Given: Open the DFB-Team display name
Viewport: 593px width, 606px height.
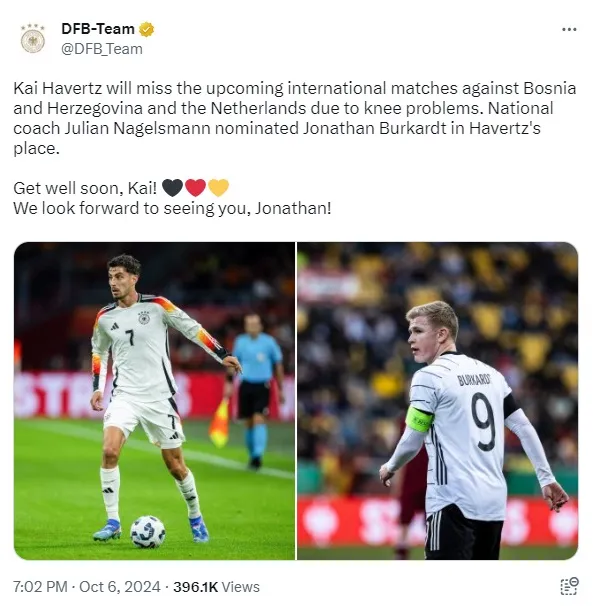Looking at the screenshot, I should [x=98, y=29].
